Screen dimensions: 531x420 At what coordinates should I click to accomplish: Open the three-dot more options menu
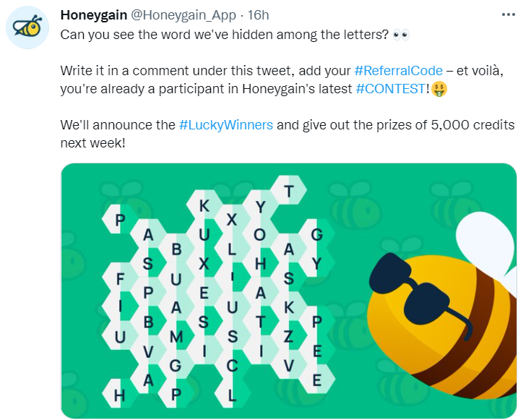click(509, 14)
